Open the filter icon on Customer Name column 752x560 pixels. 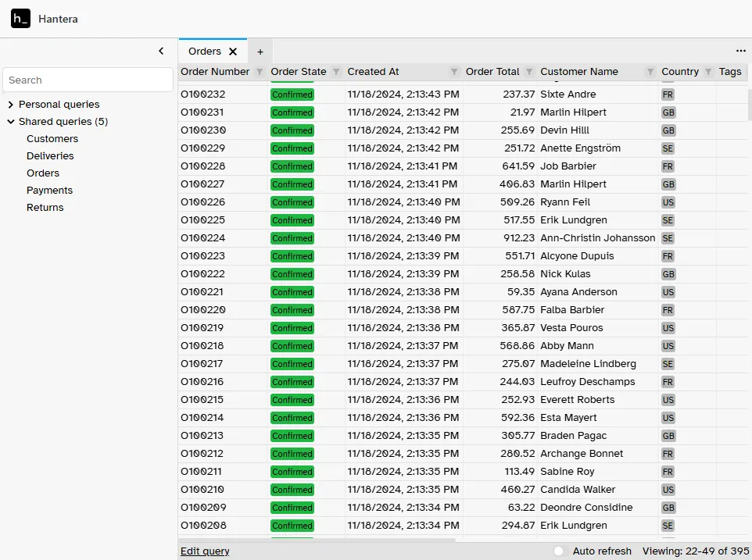[x=652, y=71]
